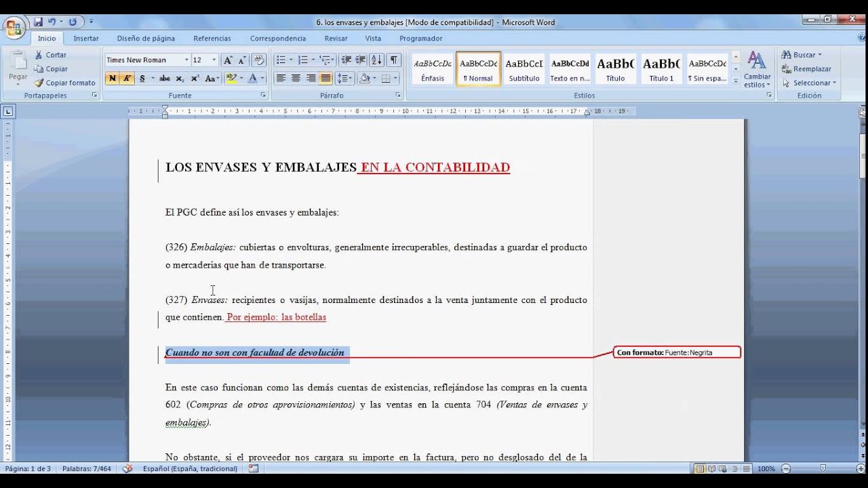Toggle italic (K) formatting
The height and width of the screenshot is (488, 868).
(x=127, y=78)
